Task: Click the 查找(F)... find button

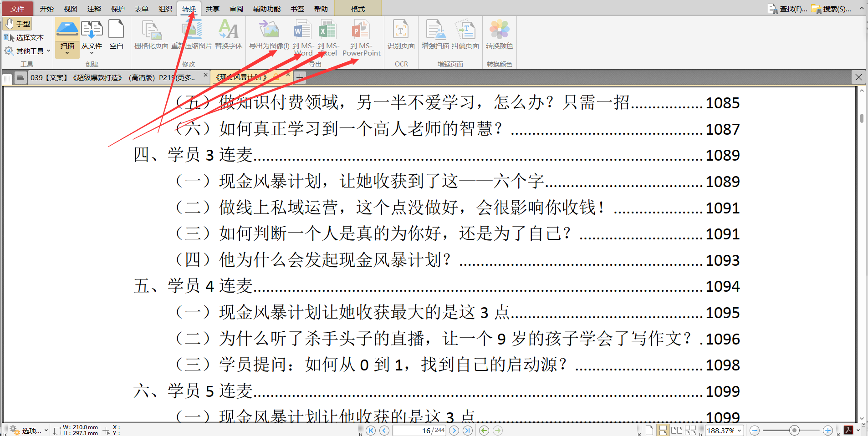Action: (787, 9)
